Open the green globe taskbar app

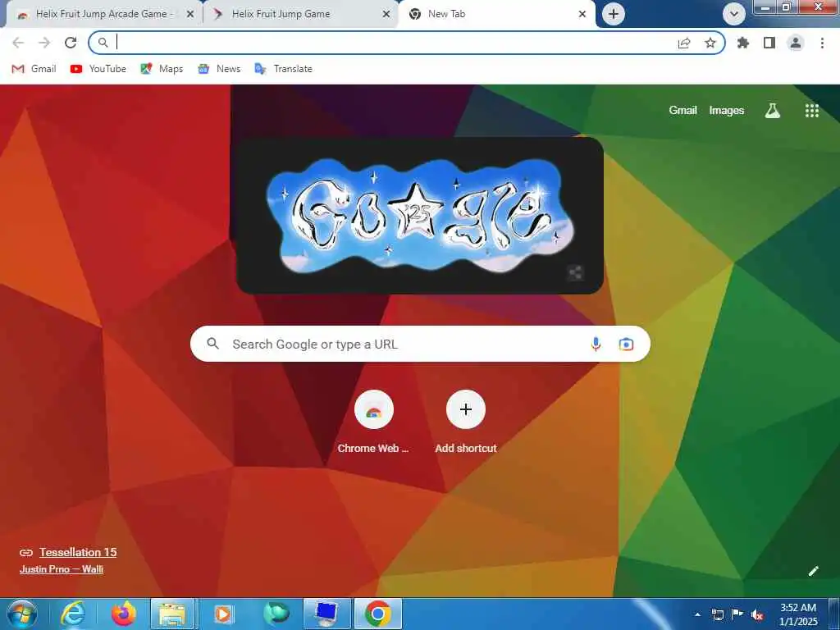click(276, 614)
